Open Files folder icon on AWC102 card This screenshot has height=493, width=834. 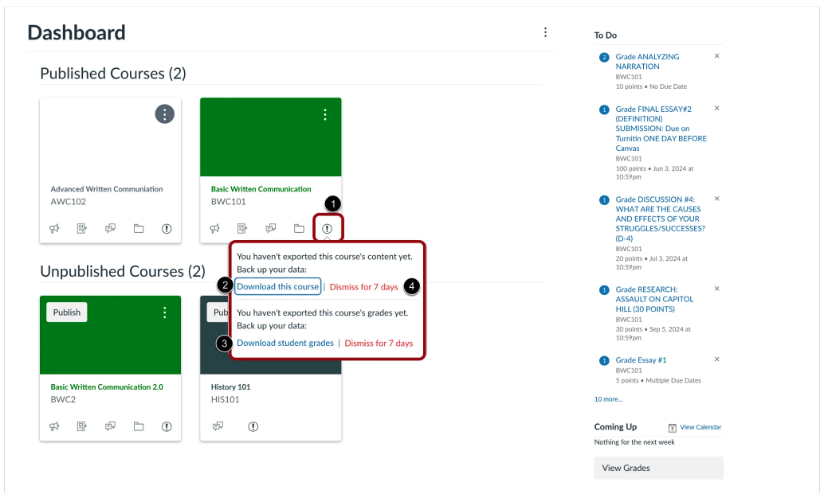pos(139,229)
